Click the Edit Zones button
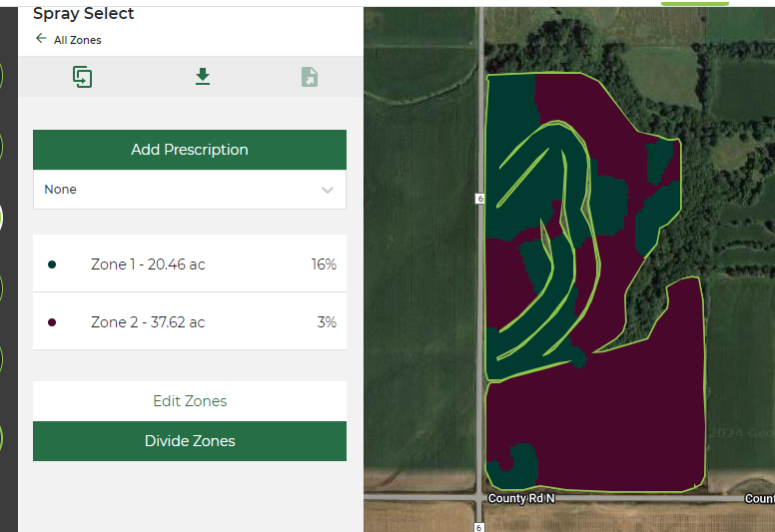The width and height of the screenshot is (775, 532). 190,401
